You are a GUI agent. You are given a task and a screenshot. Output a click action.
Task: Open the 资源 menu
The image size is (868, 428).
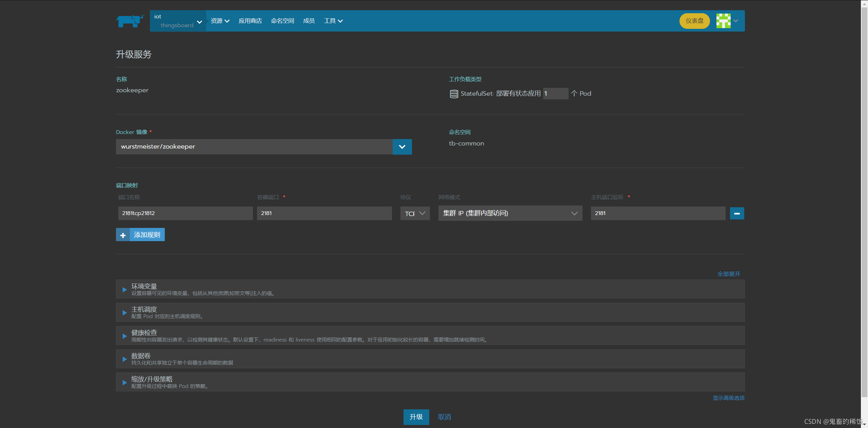click(220, 21)
